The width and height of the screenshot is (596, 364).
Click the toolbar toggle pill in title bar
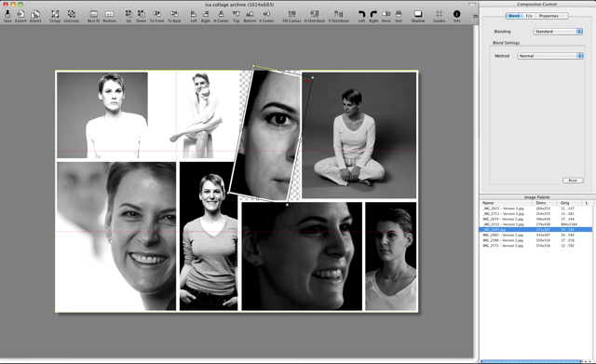click(x=472, y=4)
